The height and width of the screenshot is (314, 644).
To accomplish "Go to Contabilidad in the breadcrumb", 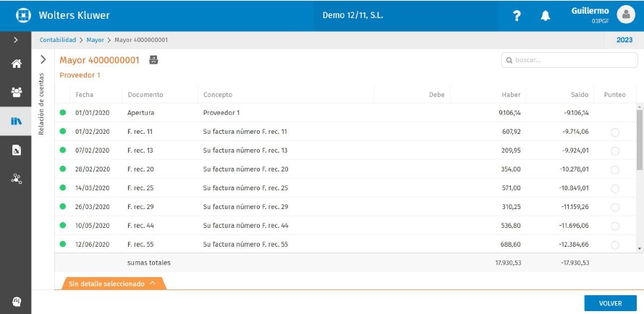I will tap(57, 40).
